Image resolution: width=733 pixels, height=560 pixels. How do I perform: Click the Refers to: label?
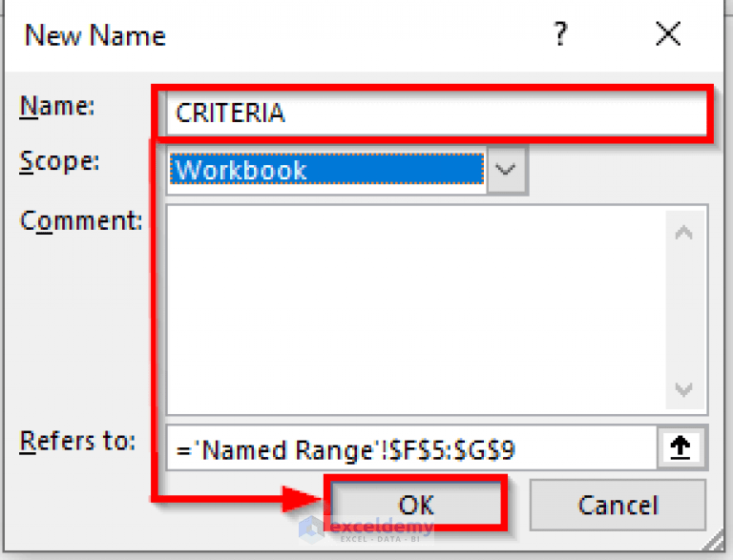coord(77,441)
